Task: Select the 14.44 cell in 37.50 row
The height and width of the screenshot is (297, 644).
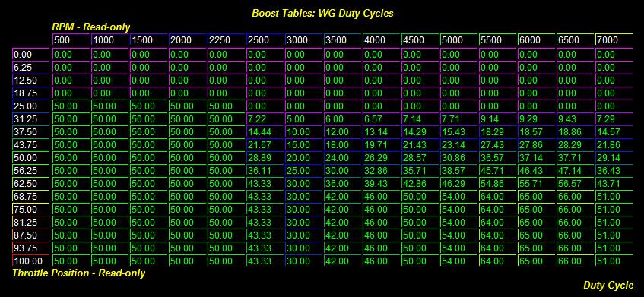Action: [265, 131]
